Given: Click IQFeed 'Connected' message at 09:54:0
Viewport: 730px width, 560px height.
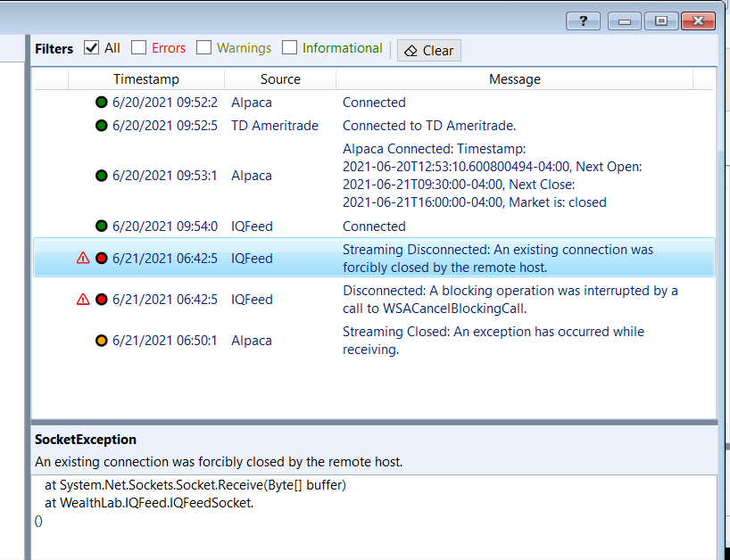Looking at the screenshot, I should 374,226.
